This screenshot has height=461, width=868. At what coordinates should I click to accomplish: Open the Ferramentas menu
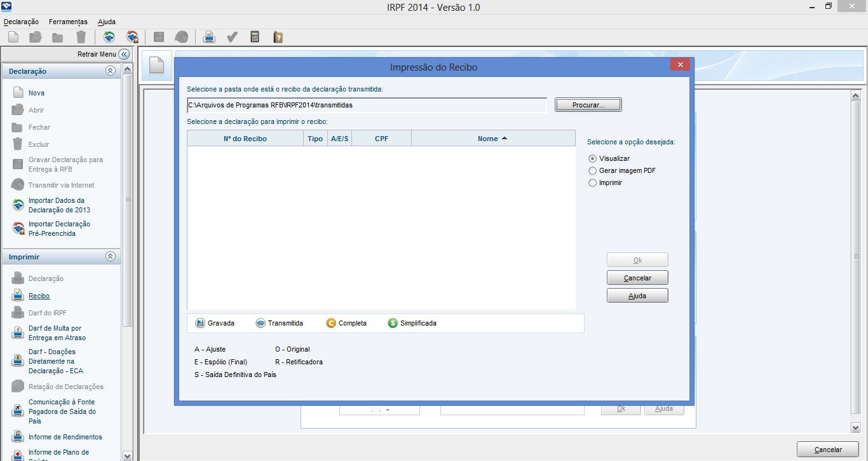pyautogui.click(x=68, y=22)
